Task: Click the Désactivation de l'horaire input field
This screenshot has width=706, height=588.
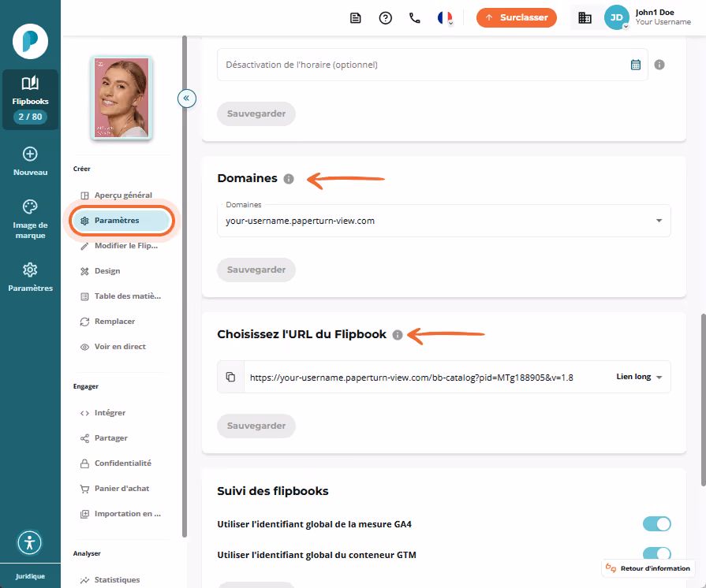Action: coord(432,65)
